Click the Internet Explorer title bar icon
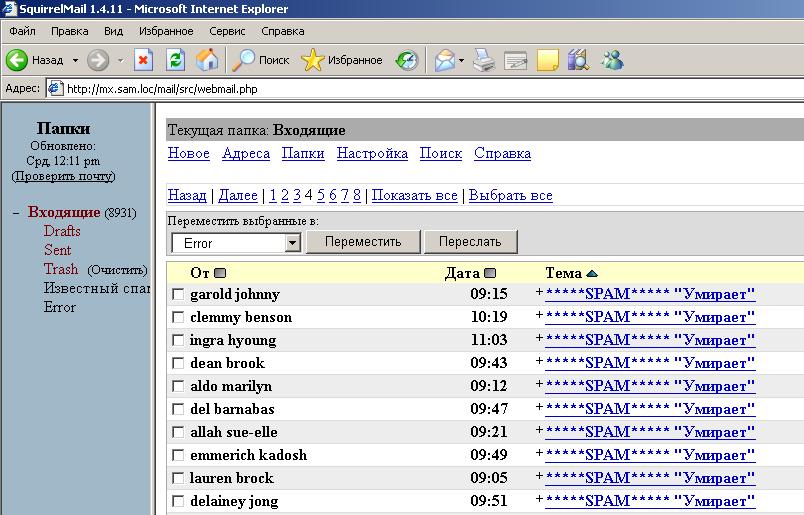 [9, 9]
